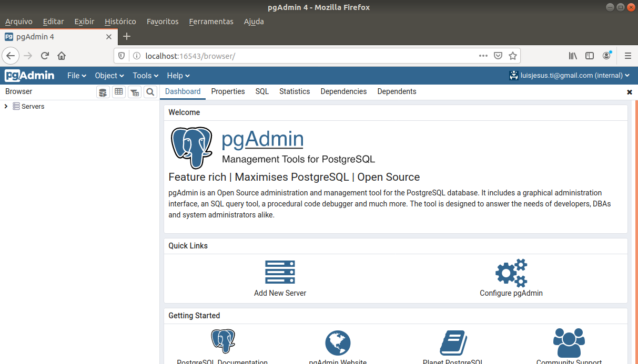Click the pgAdmin logo in header
This screenshot has height=364, width=638.
tap(29, 76)
